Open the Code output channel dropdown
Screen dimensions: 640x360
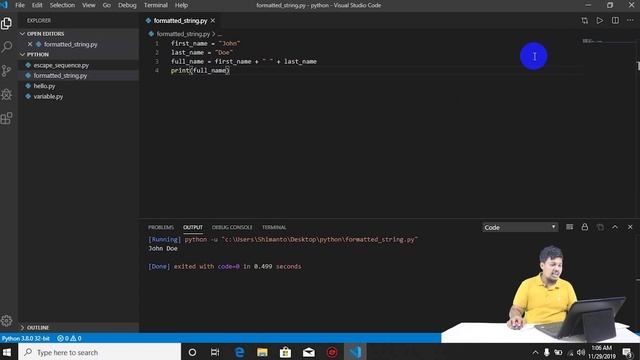(520, 227)
